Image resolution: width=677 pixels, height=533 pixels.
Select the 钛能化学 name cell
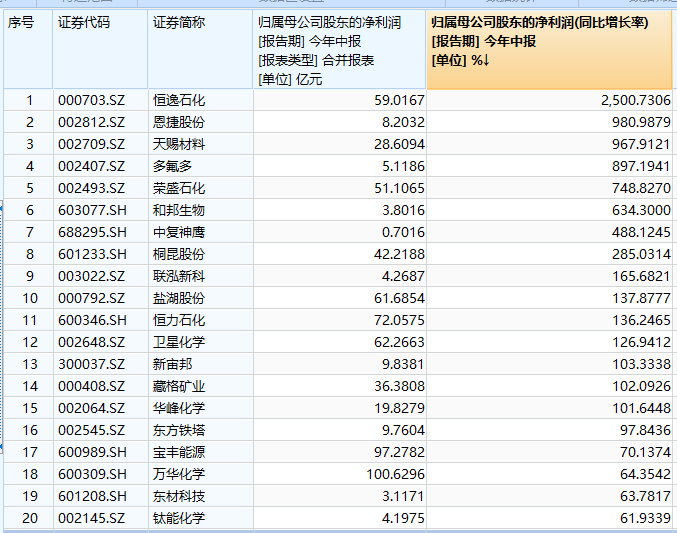coord(200,518)
